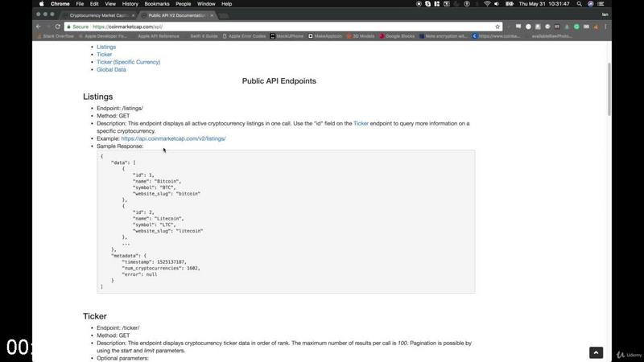
Task: Open the 3D Models bookmark
Action: (x=361, y=36)
